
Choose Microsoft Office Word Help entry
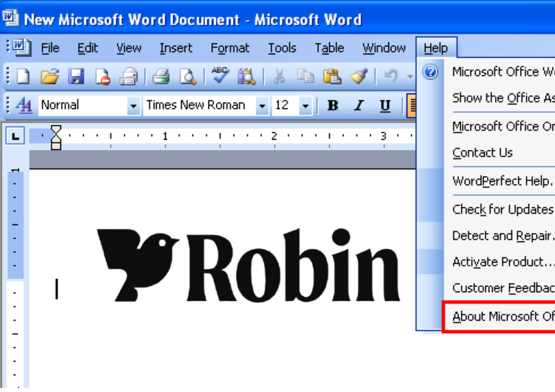pyautogui.click(x=499, y=72)
